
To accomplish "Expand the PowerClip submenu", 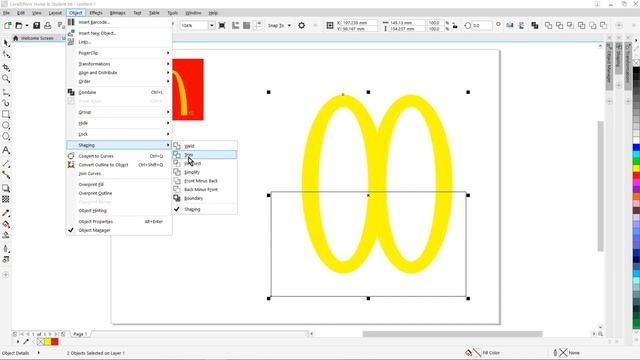I will [x=119, y=53].
